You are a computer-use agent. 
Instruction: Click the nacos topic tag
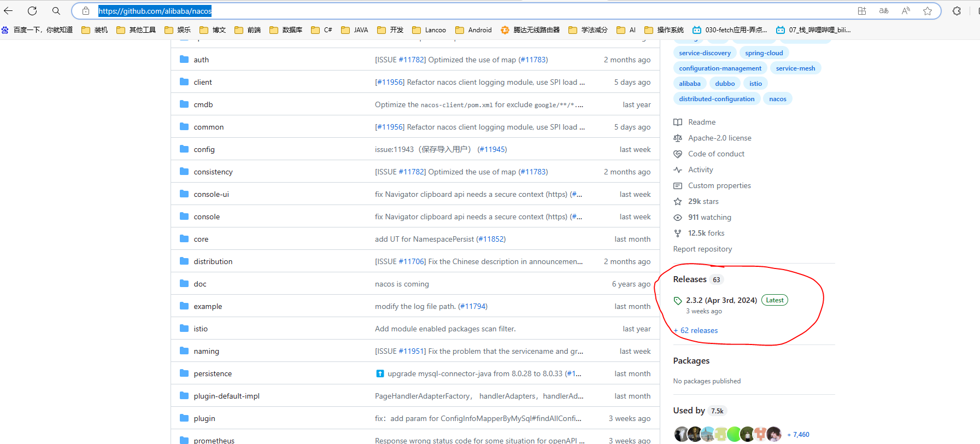click(x=777, y=99)
